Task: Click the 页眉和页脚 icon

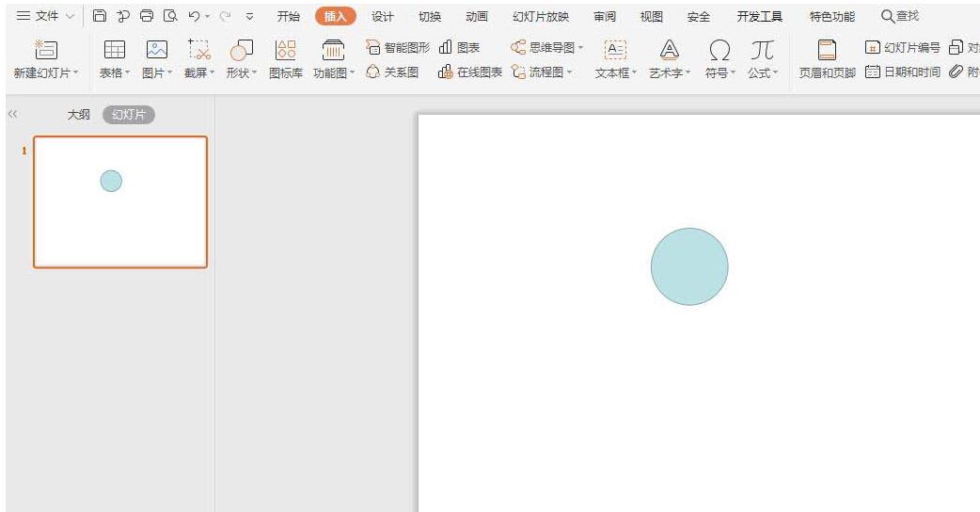Action: pos(827,49)
